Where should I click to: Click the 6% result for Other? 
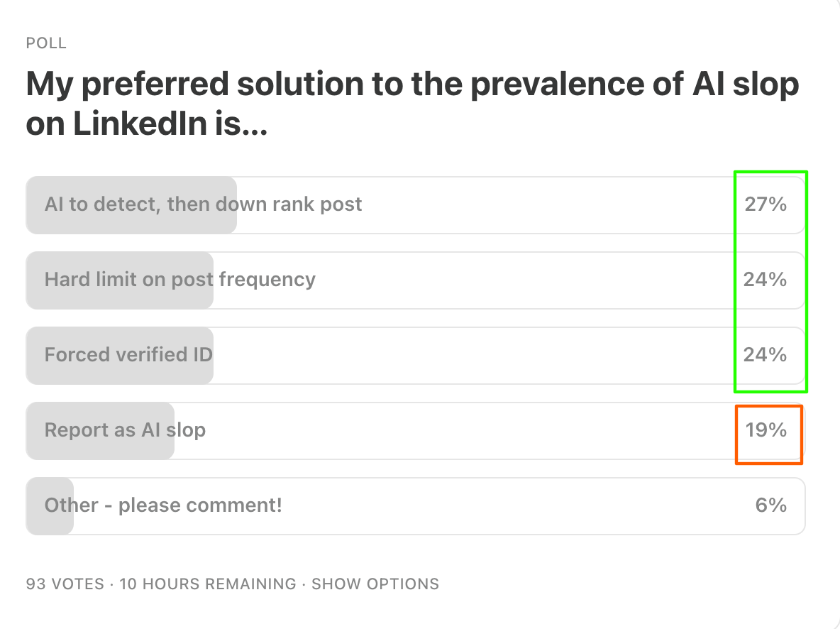(x=771, y=505)
